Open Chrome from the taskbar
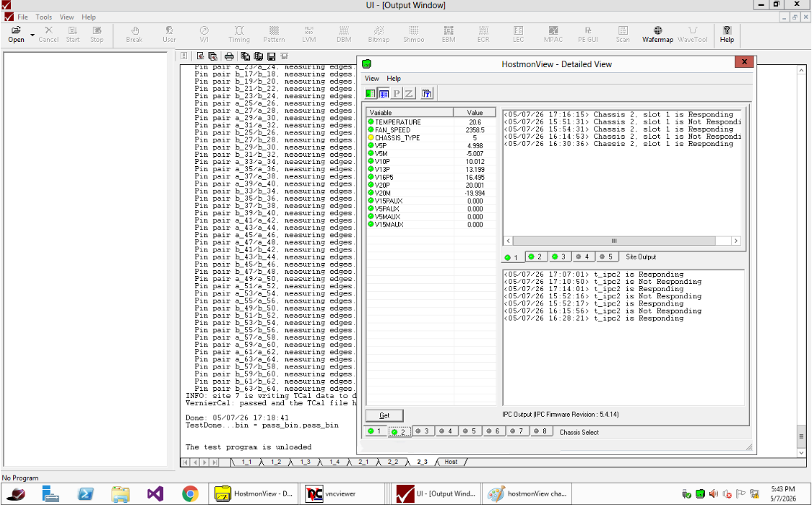This screenshot has width=812, height=505. tap(190, 493)
